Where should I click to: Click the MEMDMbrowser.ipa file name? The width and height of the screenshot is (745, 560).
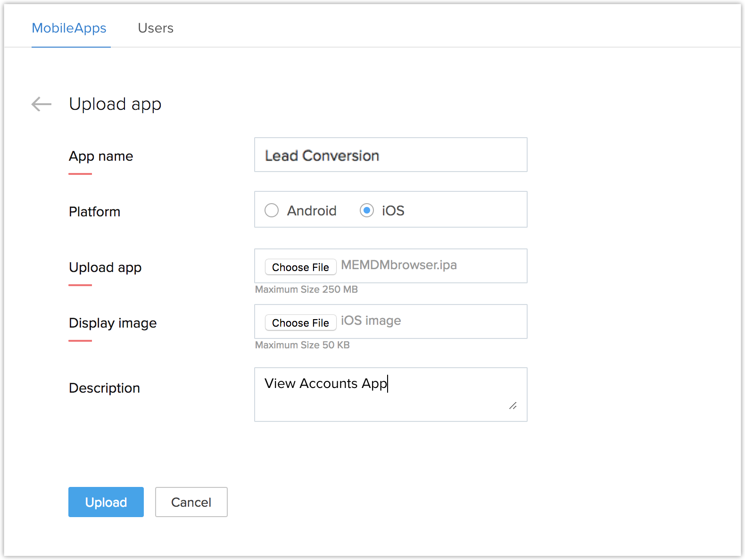pyautogui.click(x=399, y=265)
